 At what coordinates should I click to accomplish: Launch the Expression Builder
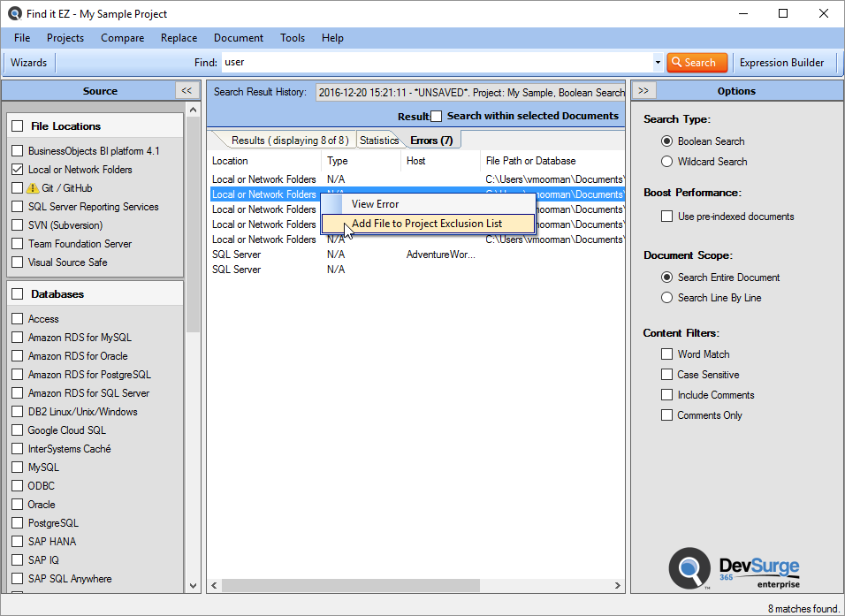tap(781, 63)
